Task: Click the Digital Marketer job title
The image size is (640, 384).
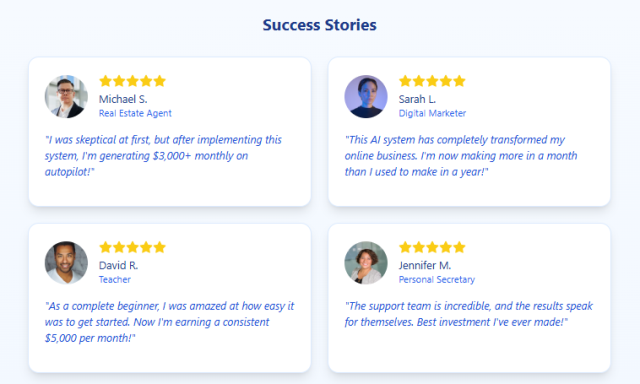Action: (x=432, y=113)
